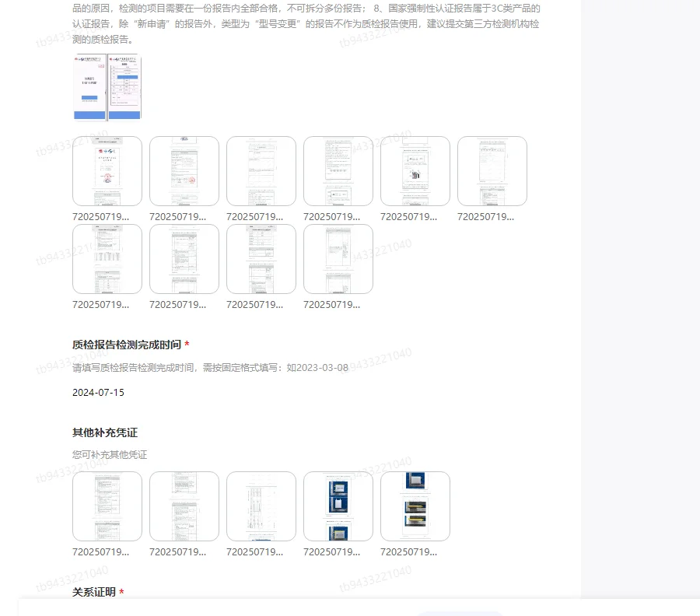Open the fifth thumbnail showing stamped document

point(415,170)
